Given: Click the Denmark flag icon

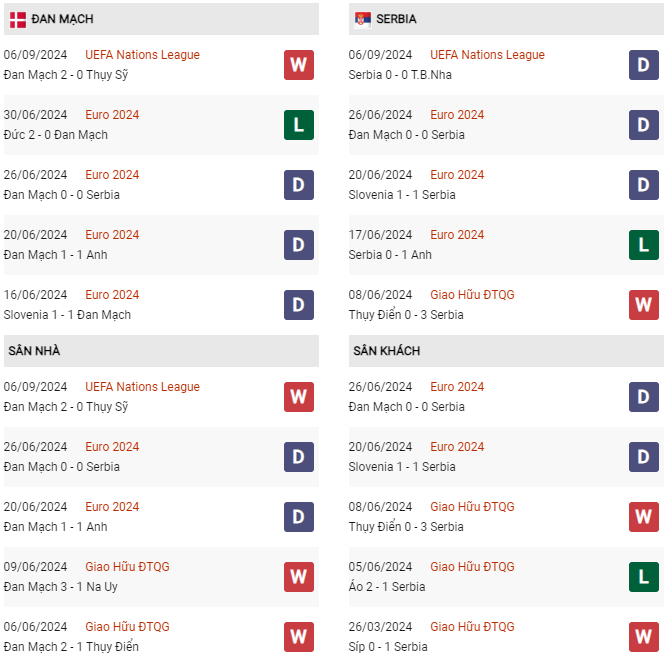Looking at the screenshot, I should 18,20.
